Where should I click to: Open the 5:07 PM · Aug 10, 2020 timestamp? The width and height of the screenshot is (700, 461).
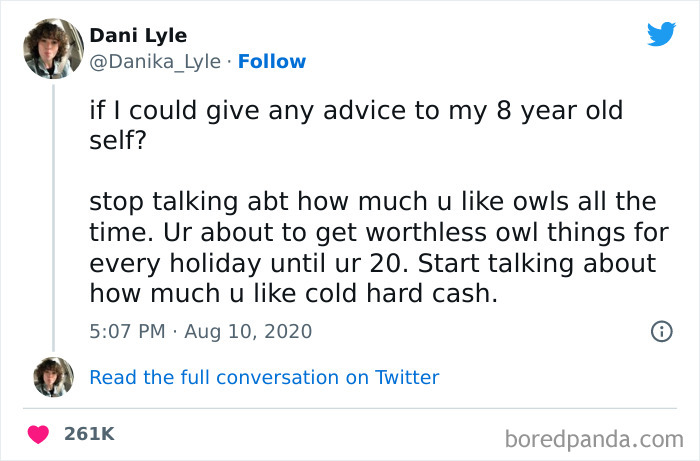tap(200, 331)
